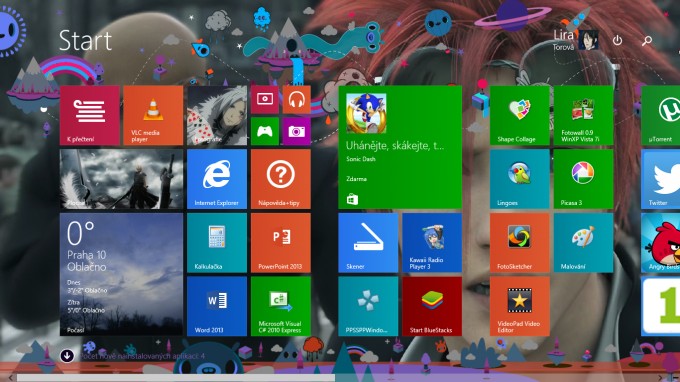
Task: Launch the Lingoes tile
Action: click(520, 179)
